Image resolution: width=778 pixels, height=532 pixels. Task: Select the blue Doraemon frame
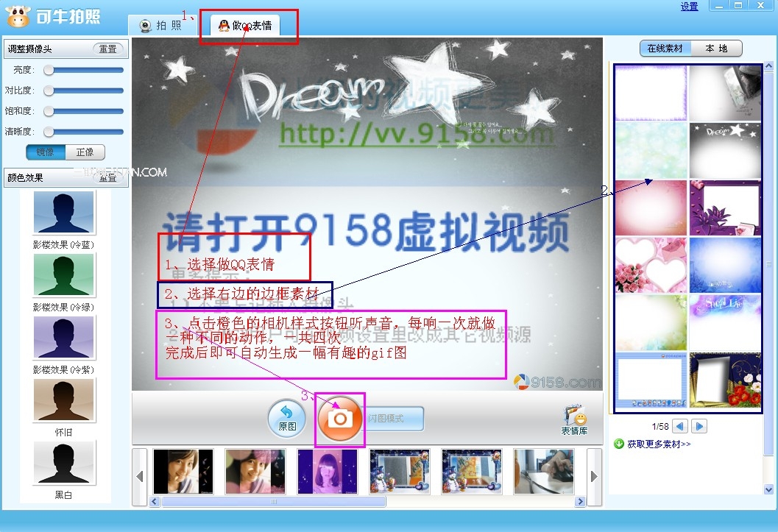[651, 380]
